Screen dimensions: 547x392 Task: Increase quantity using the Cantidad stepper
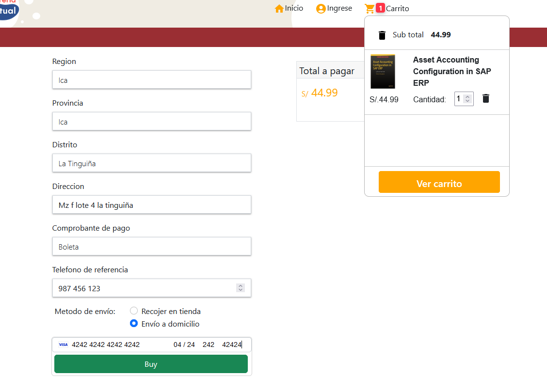coord(468,96)
